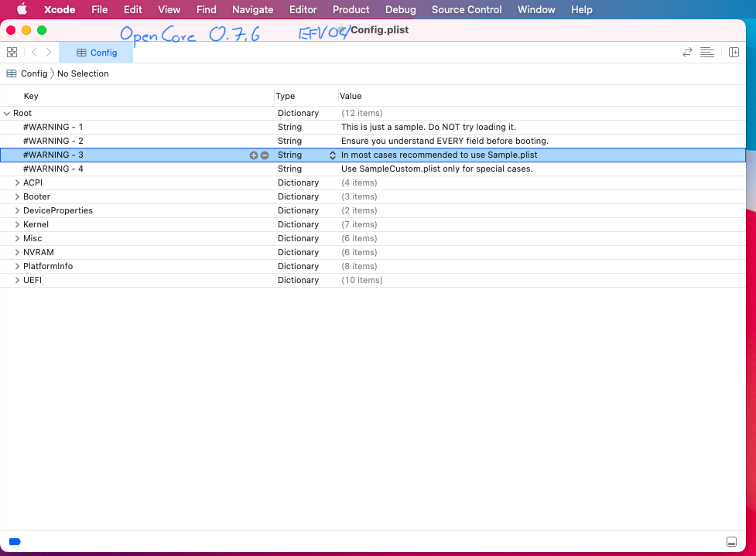This screenshot has height=556, width=756.
Task: Open the Xcode application menu
Action: (x=60, y=9)
